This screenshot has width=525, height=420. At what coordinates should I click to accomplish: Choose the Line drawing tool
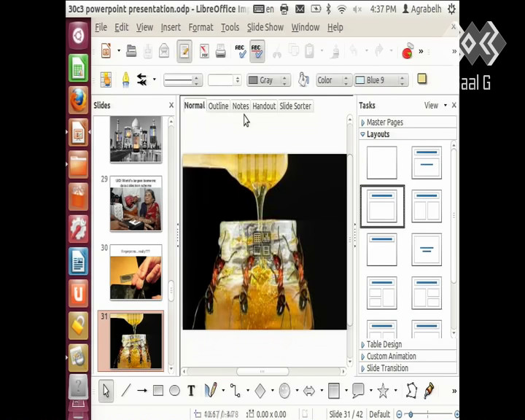point(126,391)
